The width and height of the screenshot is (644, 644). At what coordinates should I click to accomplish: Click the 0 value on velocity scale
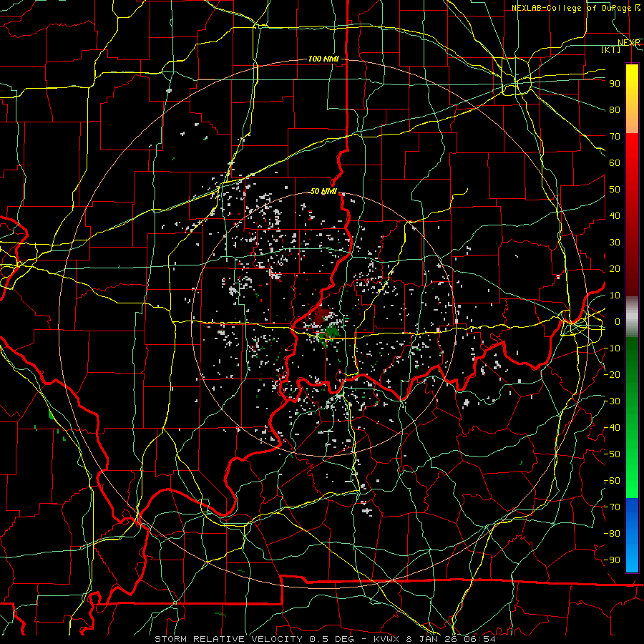[618, 322]
